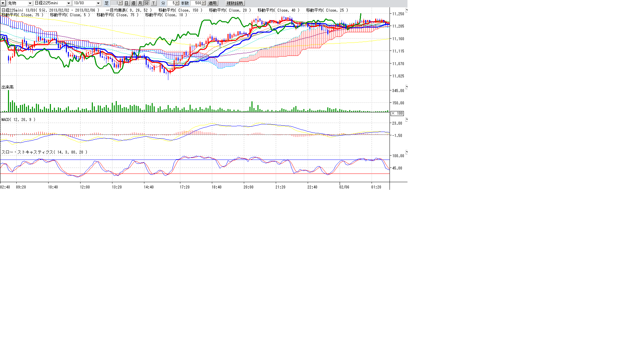The image size is (644, 359).
Task: Click the ×100 volume scale label
Action: (x=397, y=113)
